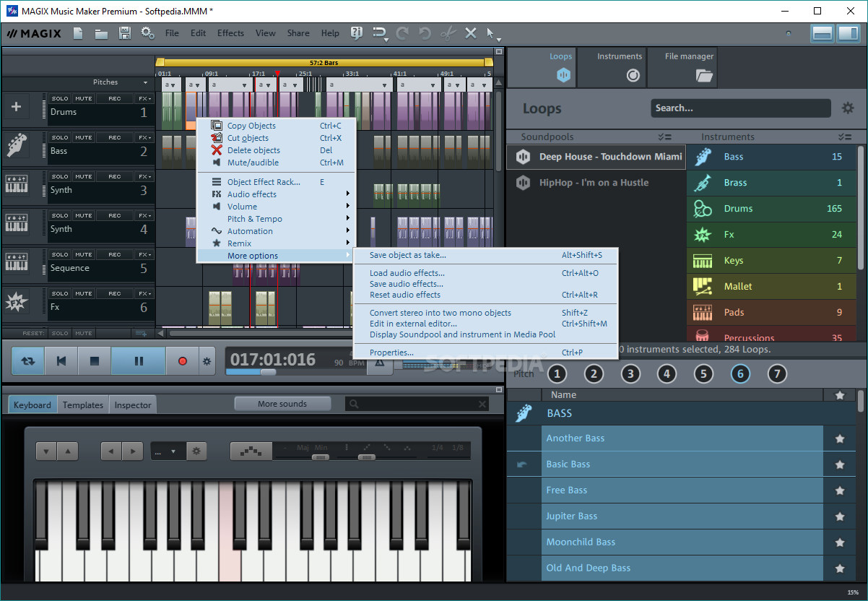Select pitch 3 in the Pitch row
868x601 pixels.
pos(630,374)
